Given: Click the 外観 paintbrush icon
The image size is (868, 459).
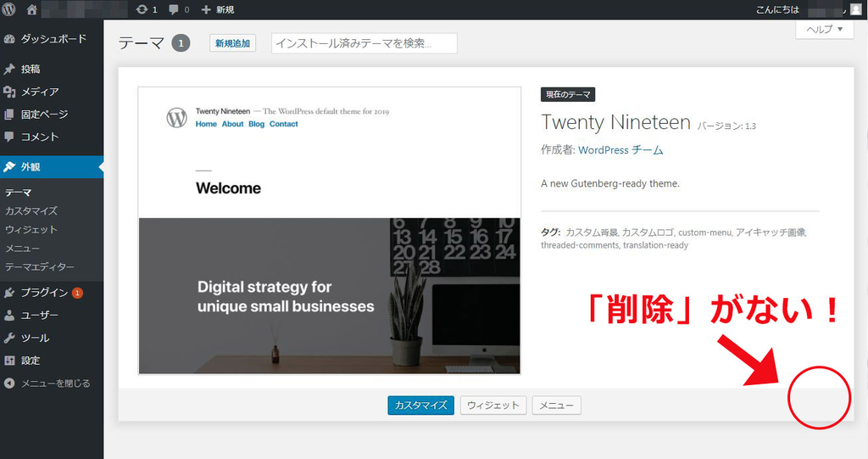Looking at the screenshot, I should (x=8, y=167).
